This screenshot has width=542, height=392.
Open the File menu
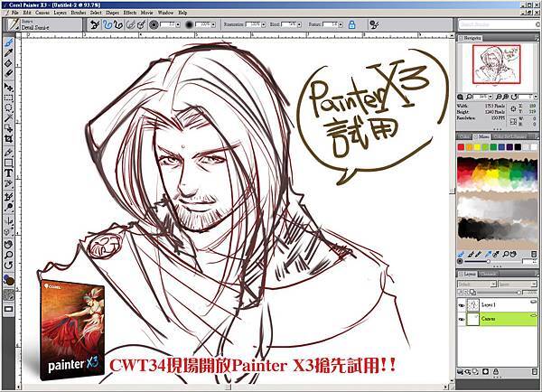point(14,13)
